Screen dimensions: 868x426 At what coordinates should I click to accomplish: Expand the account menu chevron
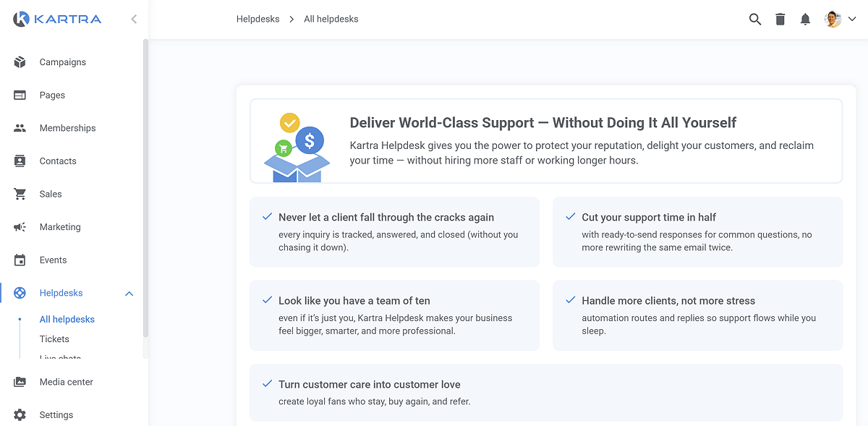click(x=852, y=20)
